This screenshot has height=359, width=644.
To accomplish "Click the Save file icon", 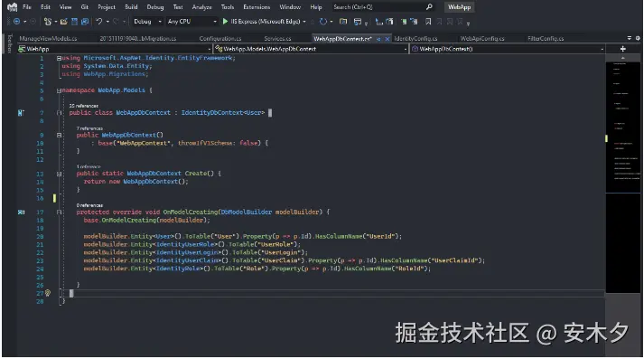I will click(x=74, y=22).
